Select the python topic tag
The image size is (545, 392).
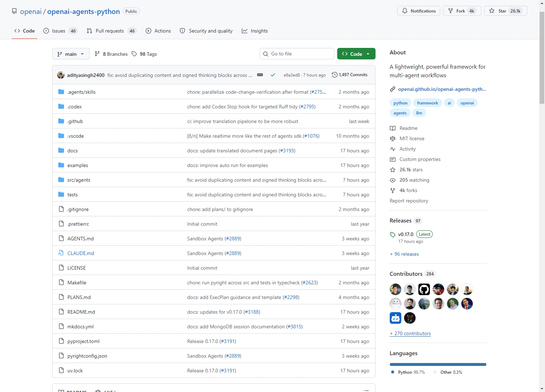(400, 103)
